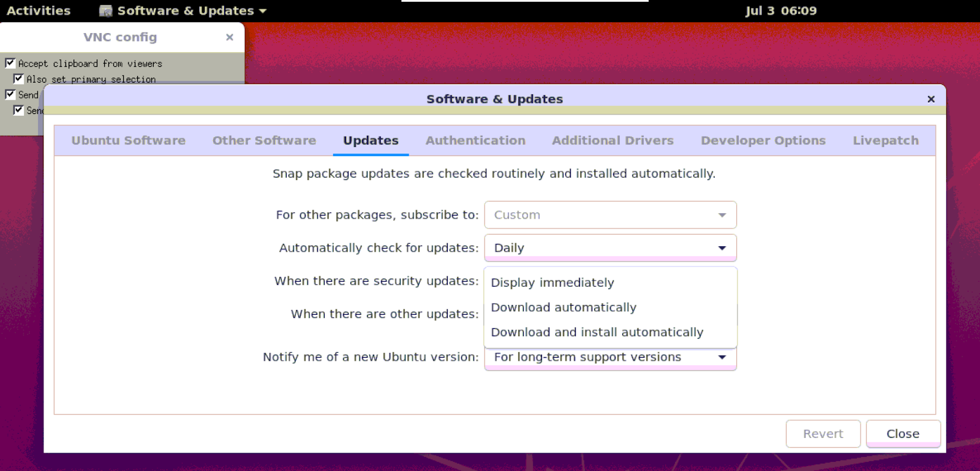Open the Custom subscribe-to dropdown
Viewport: 980px width, 471px height.
(x=610, y=215)
